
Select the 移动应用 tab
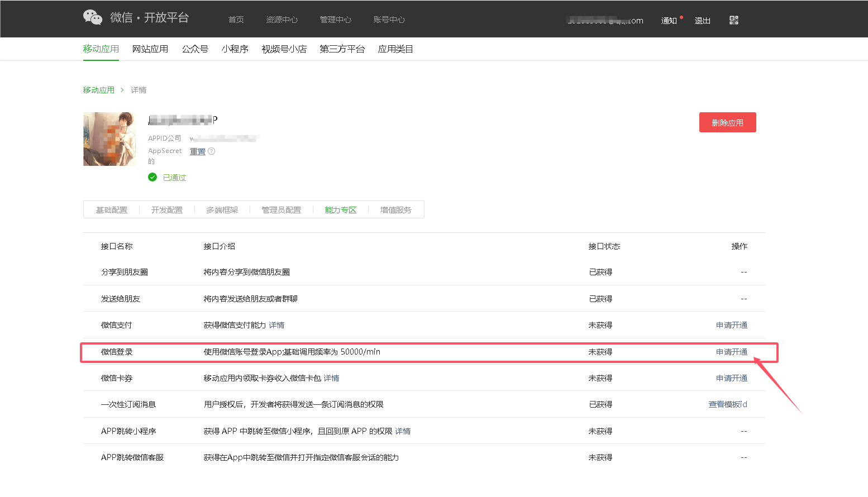[101, 49]
